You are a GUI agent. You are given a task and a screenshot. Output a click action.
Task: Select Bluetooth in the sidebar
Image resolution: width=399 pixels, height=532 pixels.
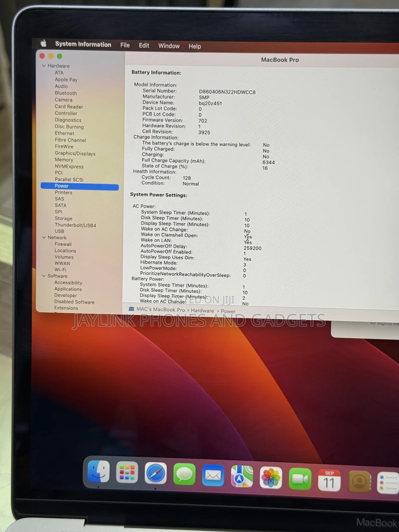(x=66, y=93)
